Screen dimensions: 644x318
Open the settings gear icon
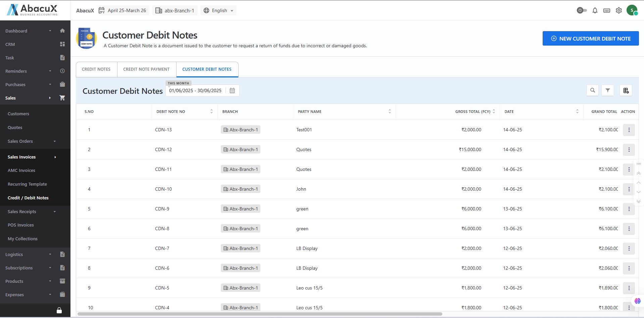point(618,10)
